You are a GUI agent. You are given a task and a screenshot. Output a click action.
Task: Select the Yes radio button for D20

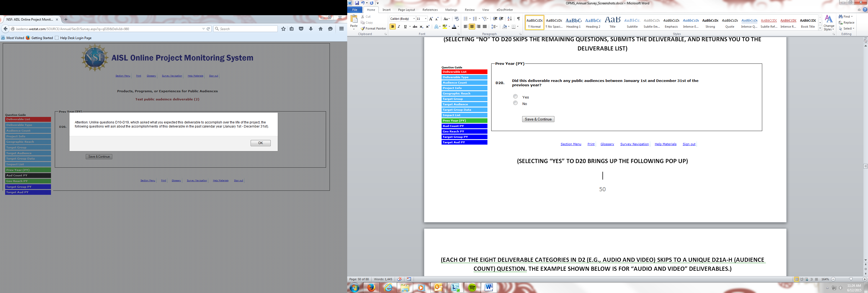tap(515, 96)
